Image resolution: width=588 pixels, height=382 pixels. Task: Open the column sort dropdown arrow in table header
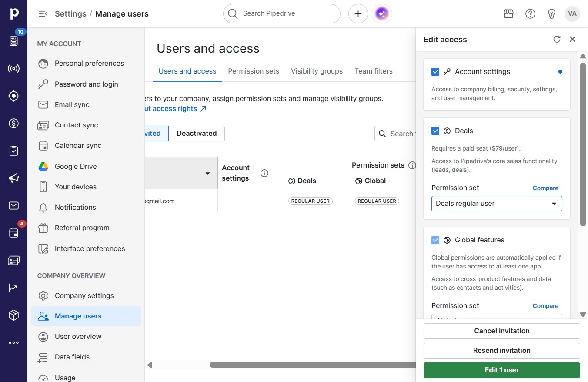[x=208, y=174]
